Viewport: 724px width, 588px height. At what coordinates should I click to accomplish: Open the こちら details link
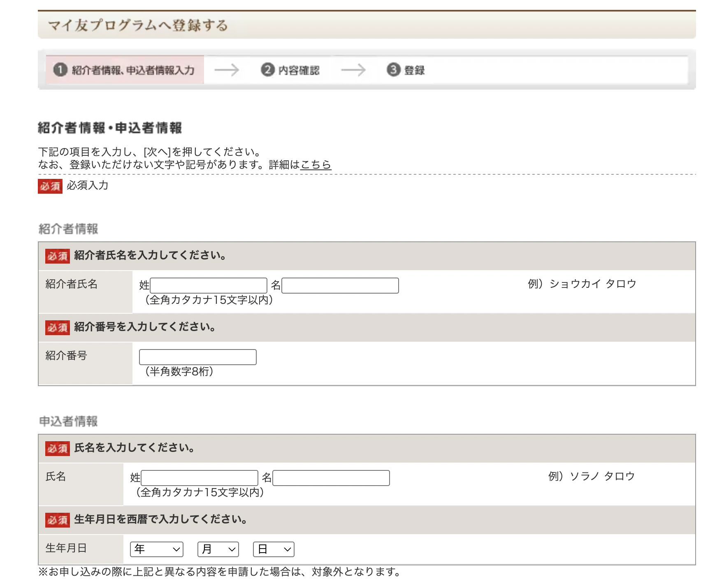316,164
